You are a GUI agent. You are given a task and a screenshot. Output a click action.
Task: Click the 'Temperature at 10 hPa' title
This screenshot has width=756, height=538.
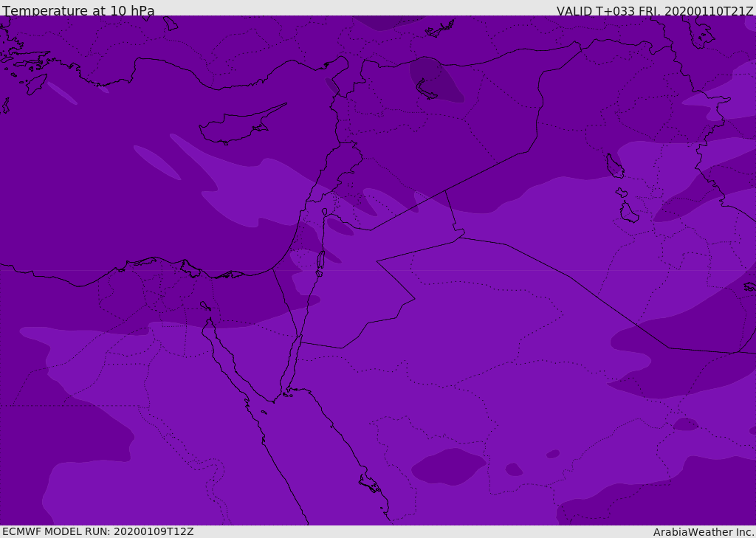[78, 10]
